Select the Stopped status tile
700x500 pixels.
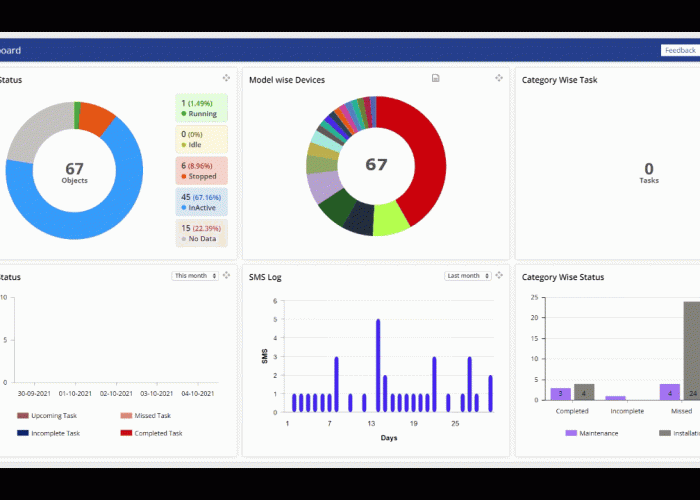click(x=201, y=170)
